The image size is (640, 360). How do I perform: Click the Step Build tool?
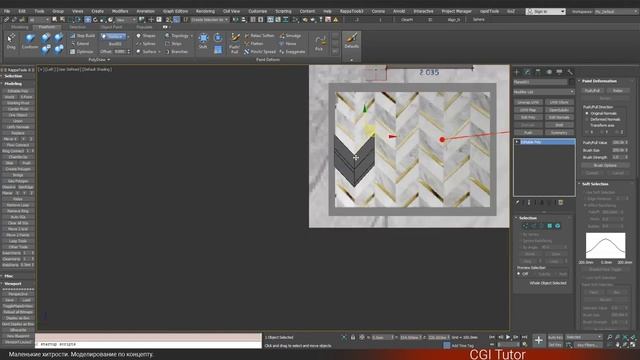82,36
